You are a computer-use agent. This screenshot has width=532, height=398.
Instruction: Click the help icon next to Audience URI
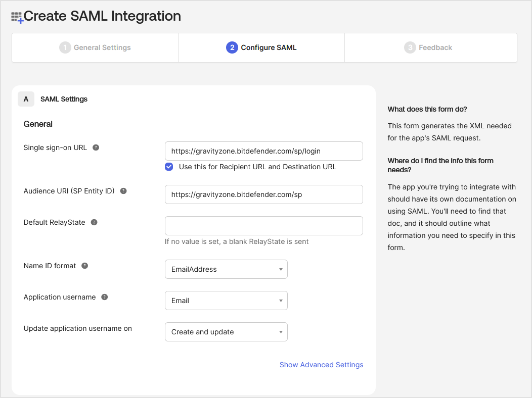point(123,191)
